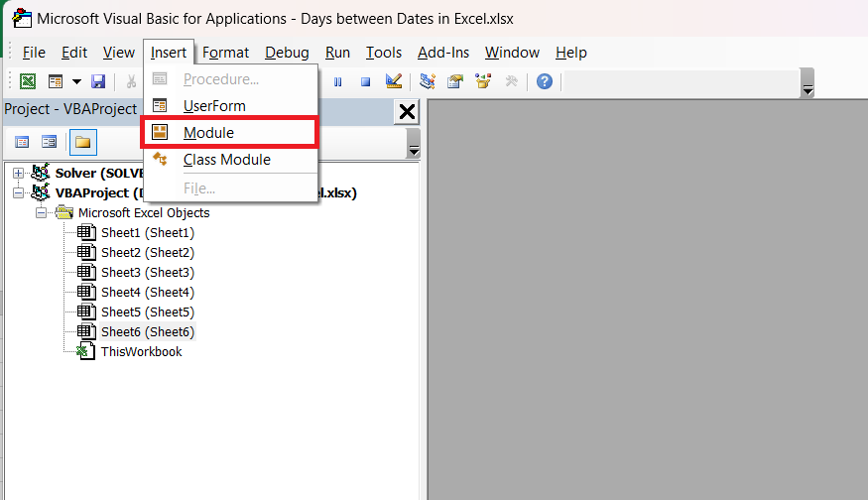Click the disabled Procedure... menu entry
Image resolution: width=868 pixels, height=500 pixels.
coord(230,79)
